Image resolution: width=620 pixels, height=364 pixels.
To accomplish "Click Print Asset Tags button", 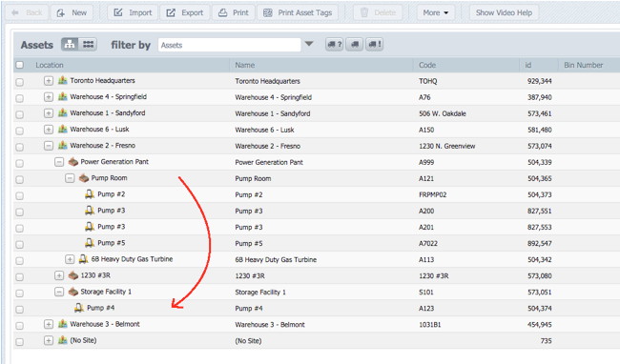I will [298, 12].
